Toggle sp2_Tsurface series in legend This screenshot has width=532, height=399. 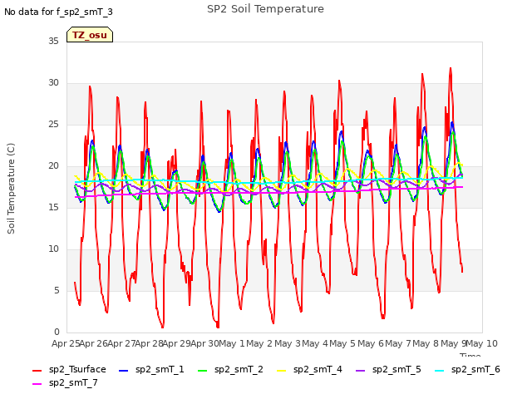(x=69, y=369)
